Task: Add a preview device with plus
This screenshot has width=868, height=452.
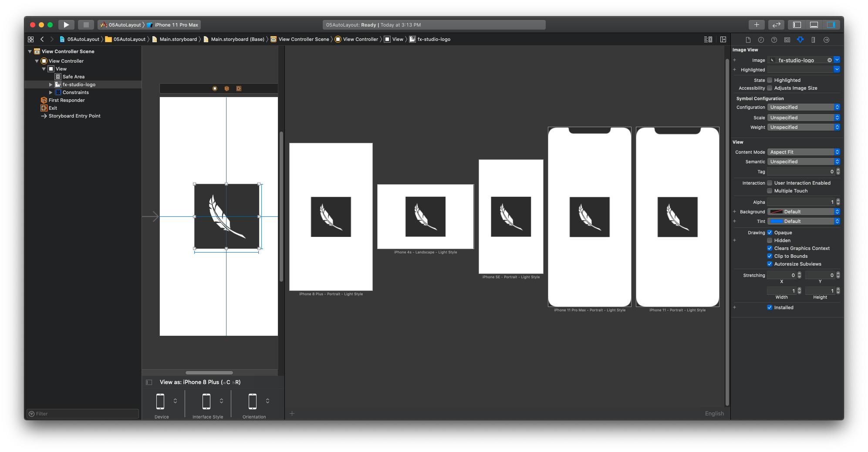Action: tap(292, 414)
